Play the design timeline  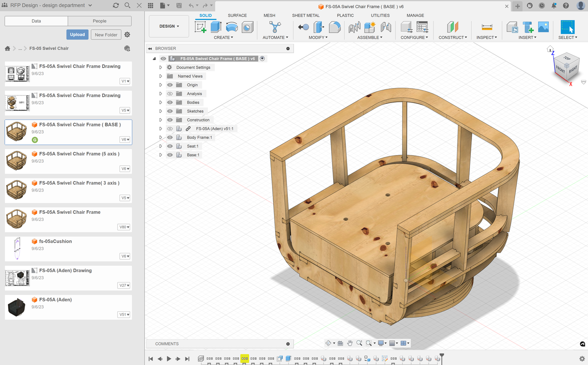coord(169,359)
